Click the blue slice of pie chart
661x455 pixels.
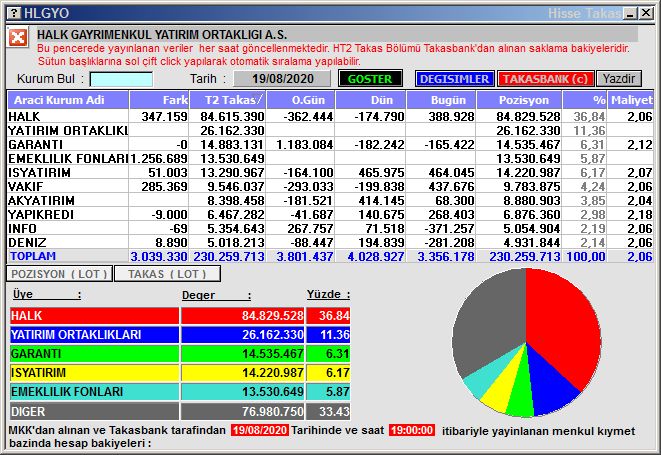(x=550, y=384)
